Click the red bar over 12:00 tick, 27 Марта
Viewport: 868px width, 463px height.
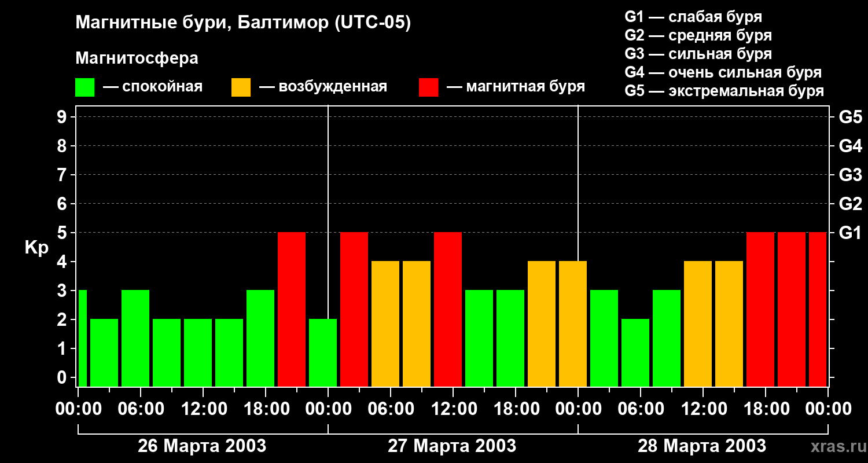click(448, 309)
